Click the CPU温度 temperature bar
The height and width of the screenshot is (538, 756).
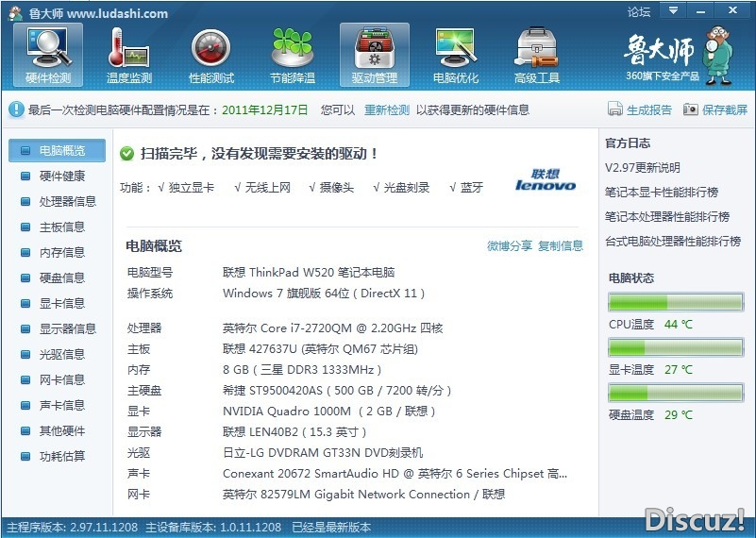pyautogui.click(x=676, y=302)
